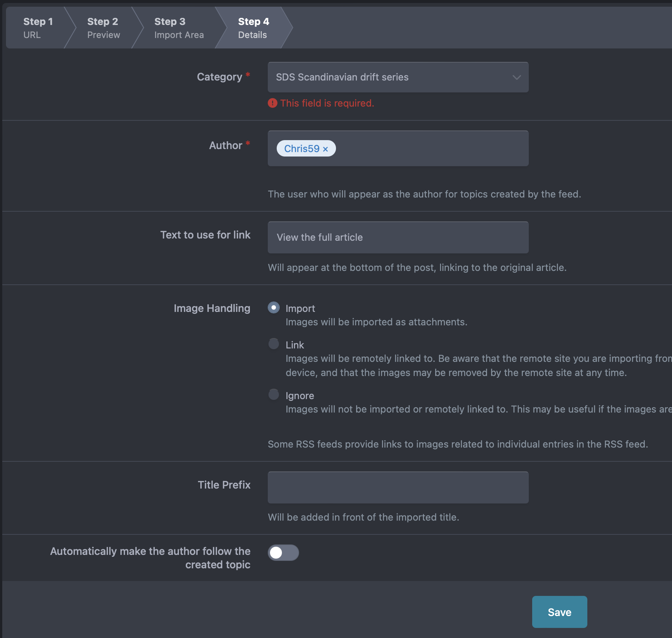Toggle automatic author follow switch

pyautogui.click(x=283, y=553)
